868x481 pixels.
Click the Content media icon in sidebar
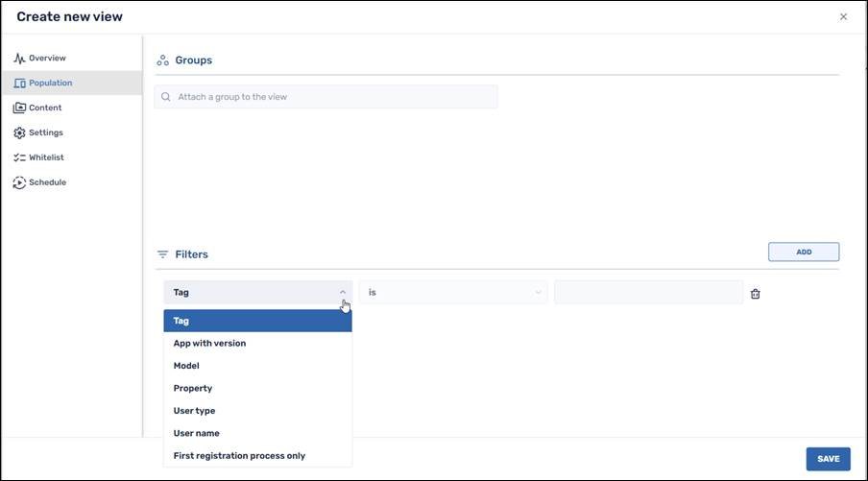19,108
